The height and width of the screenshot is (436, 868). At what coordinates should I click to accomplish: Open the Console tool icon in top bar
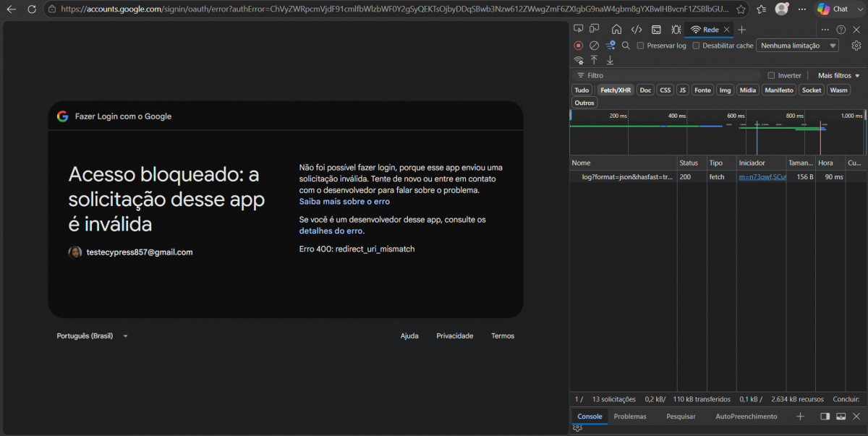coord(656,30)
